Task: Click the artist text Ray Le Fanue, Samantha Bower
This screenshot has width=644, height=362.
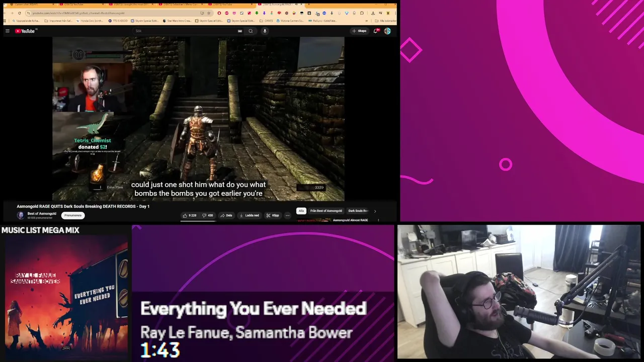Action: (x=246, y=333)
